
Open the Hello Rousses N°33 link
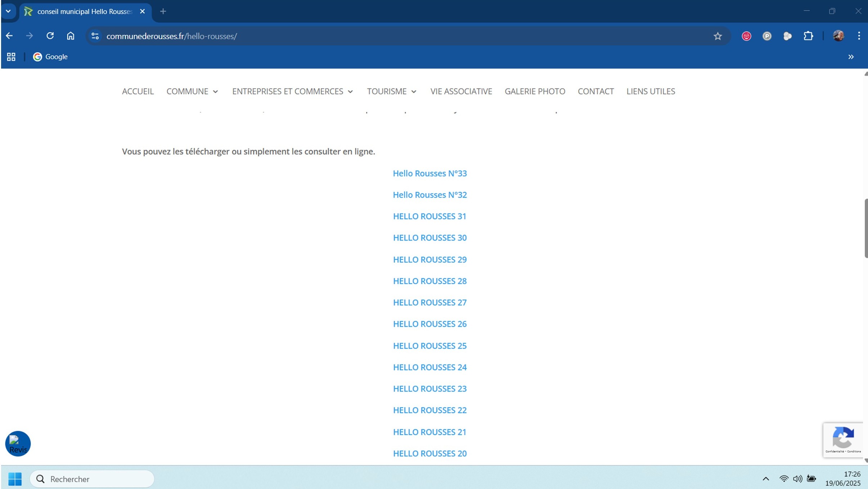tap(429, 173)
